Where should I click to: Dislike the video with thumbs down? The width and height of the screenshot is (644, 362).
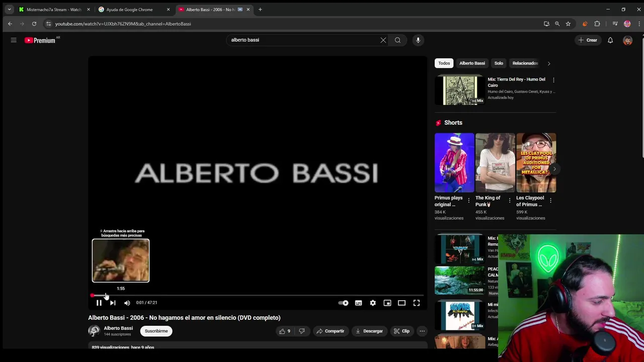302,331
